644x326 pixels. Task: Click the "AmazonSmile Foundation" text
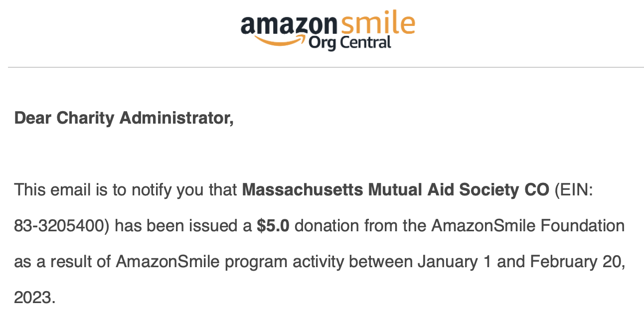[528, 226]
